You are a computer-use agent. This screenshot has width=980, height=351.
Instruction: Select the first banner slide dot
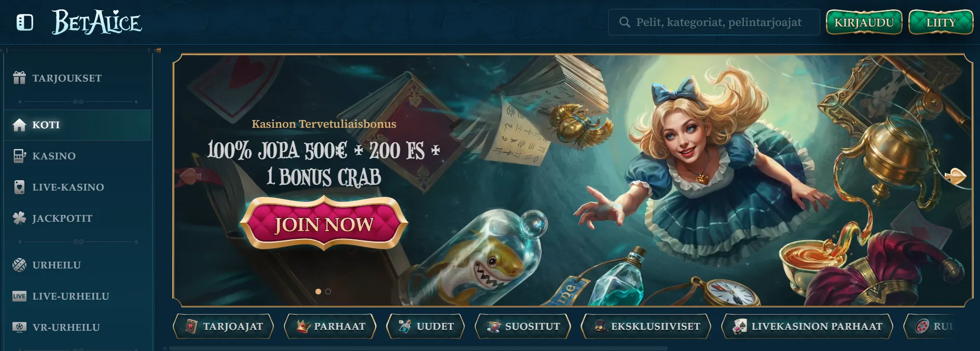(318, 291)
